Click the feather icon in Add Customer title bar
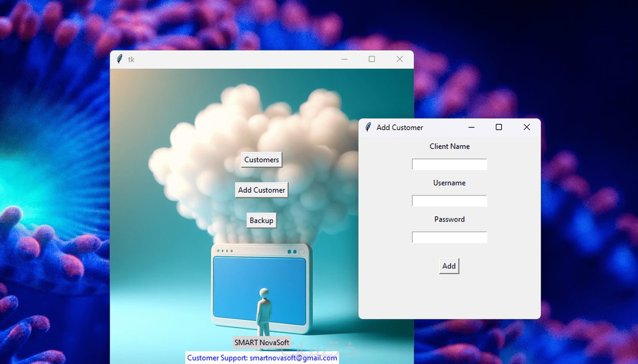The width and height of the screenshot is (638, 364). click(368, 127)
